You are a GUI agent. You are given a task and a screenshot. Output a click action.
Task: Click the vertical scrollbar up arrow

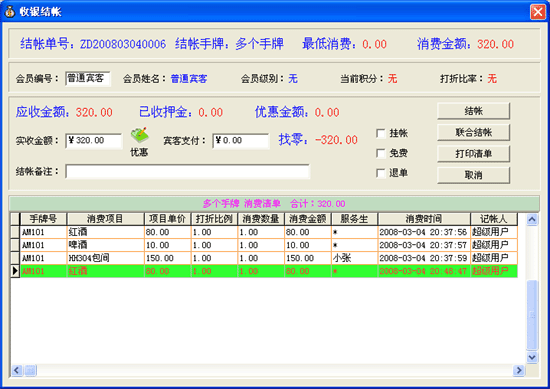[532, 220]
